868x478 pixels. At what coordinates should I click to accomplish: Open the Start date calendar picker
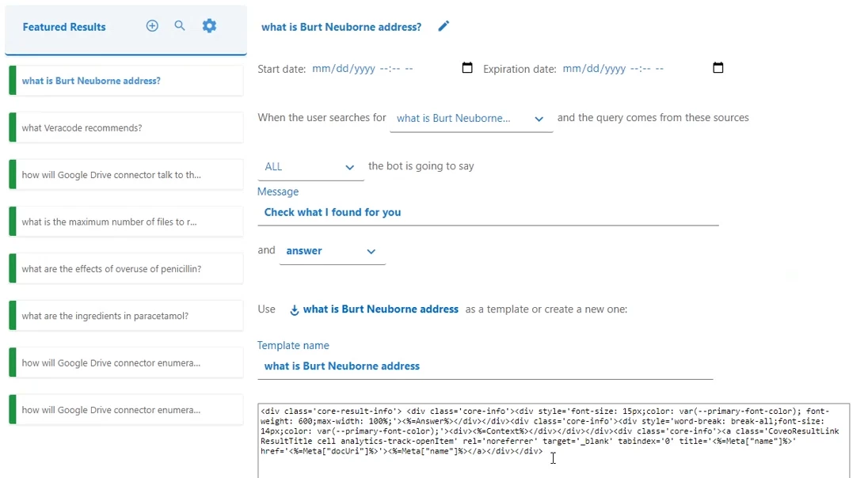click(467, 68)
